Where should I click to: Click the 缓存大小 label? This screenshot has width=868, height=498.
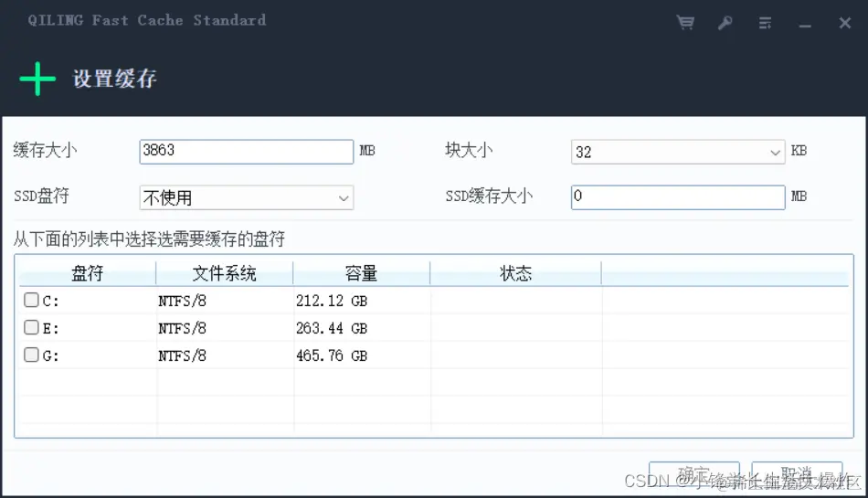(46, 150)
